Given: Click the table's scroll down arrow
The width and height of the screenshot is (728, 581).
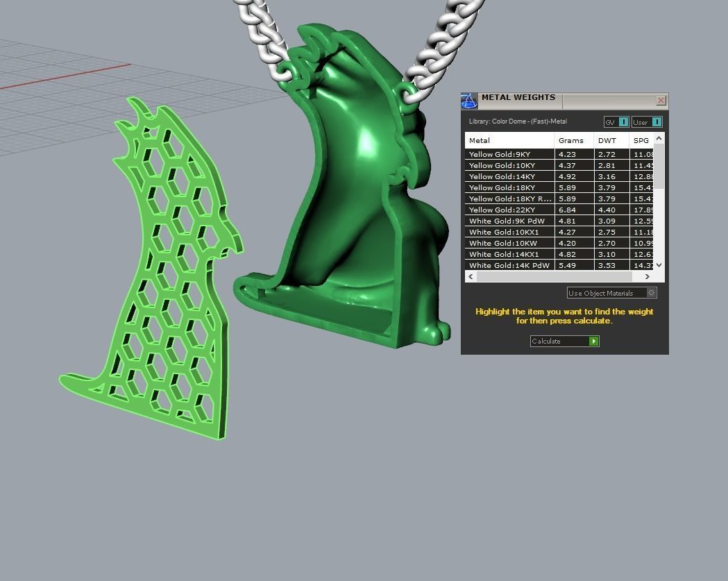Looking at the screenshot, I should pyautogui.click(x=659, y=264).
